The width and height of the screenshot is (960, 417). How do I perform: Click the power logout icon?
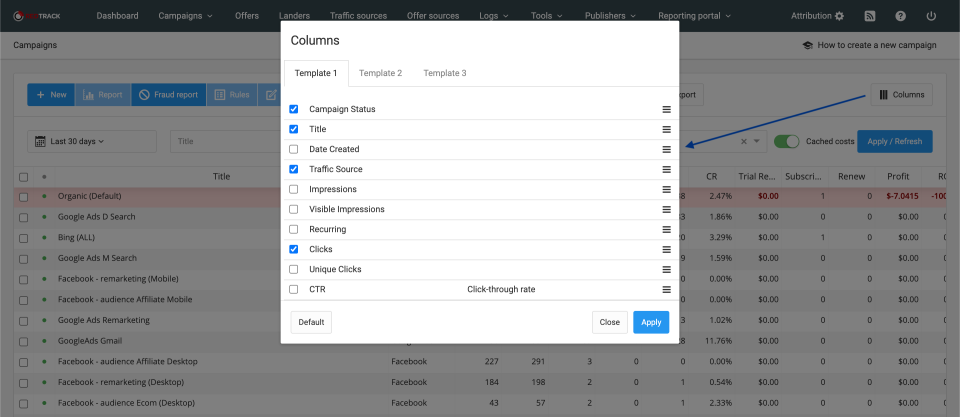(931, 16)
